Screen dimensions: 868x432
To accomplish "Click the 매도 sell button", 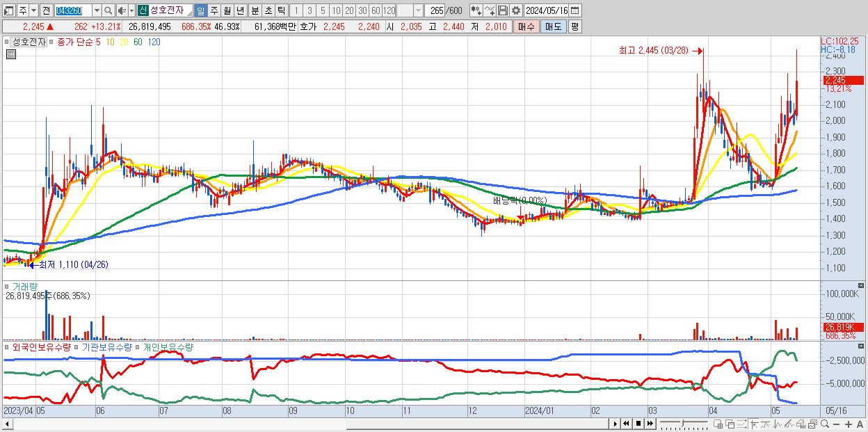I will (x=553, y=26).
